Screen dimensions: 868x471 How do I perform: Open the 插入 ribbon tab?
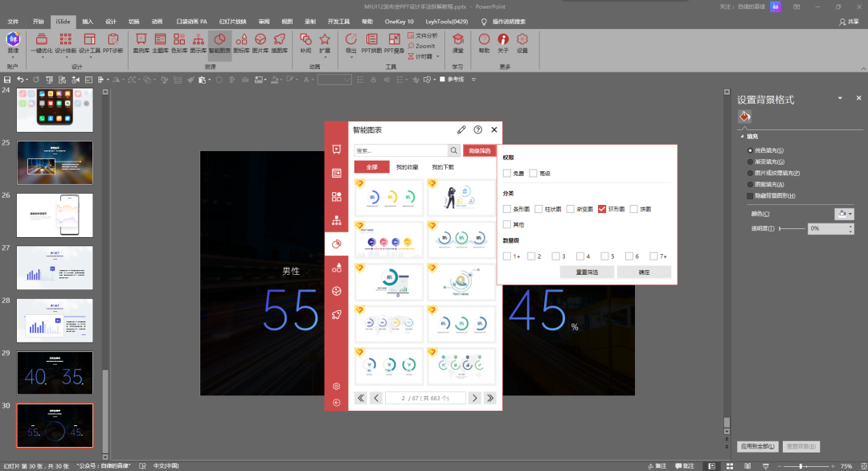tap(88, 22)
